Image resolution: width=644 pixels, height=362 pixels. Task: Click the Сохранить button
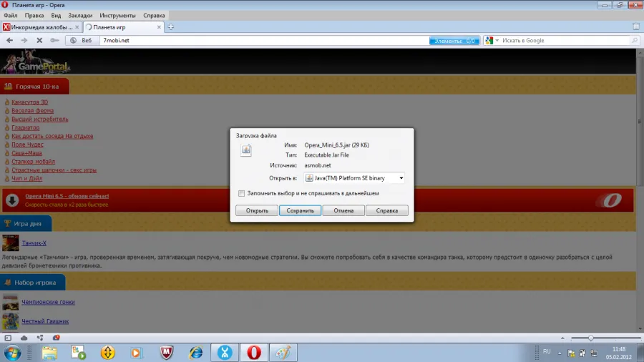301,210
